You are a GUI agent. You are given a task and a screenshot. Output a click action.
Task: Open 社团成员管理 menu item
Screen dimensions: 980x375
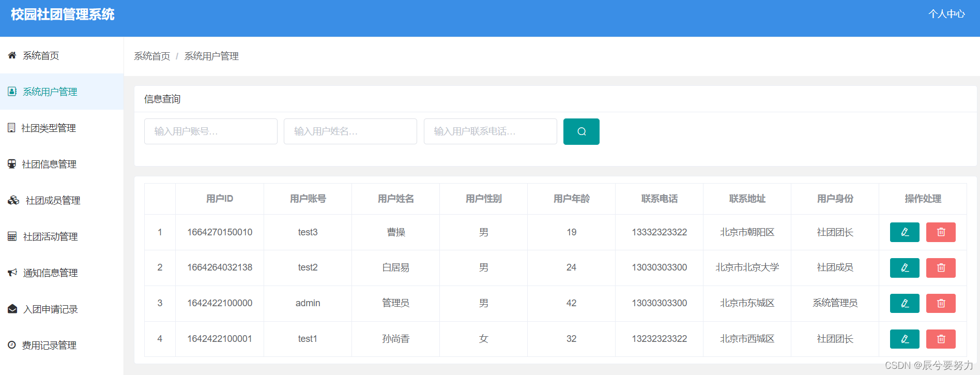(x=62, y=200)
